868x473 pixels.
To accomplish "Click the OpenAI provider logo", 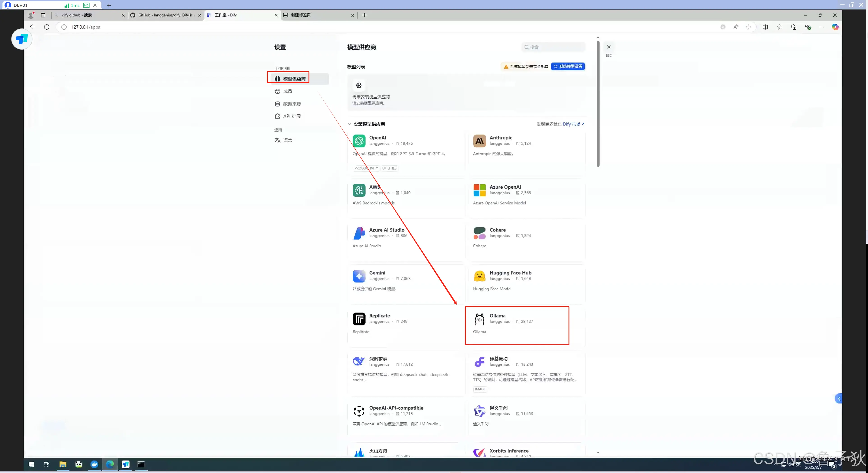I will click(x=359, y=141).
